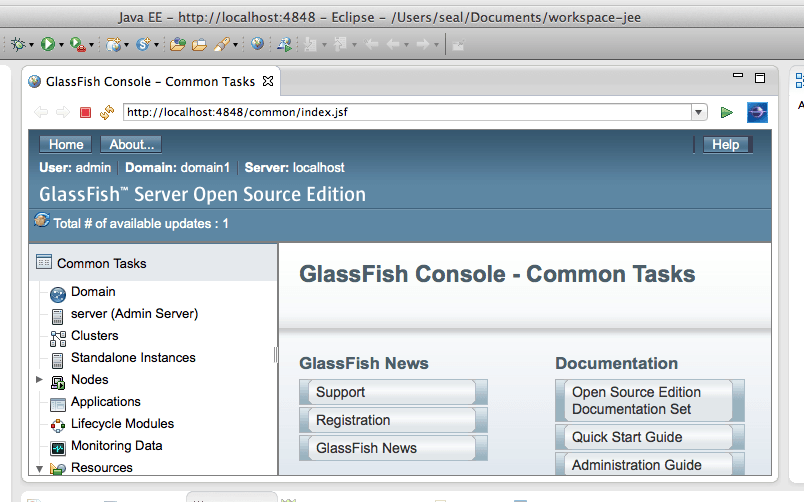Screen dimensions: 804x502
Task: Open the Run button dropdown arrow
Action: click(61, 45)
